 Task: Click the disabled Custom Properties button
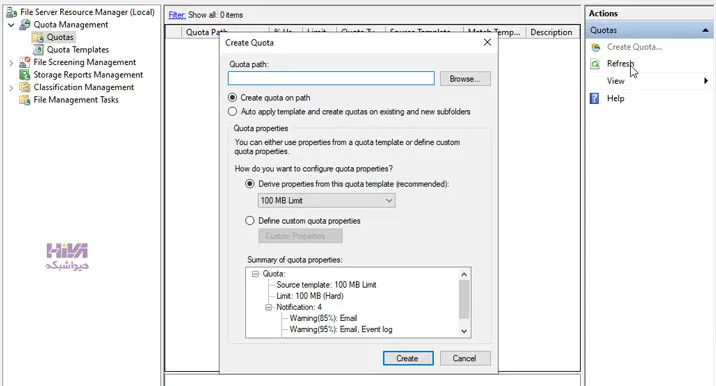pyautogui.click(x=300, y=236)
